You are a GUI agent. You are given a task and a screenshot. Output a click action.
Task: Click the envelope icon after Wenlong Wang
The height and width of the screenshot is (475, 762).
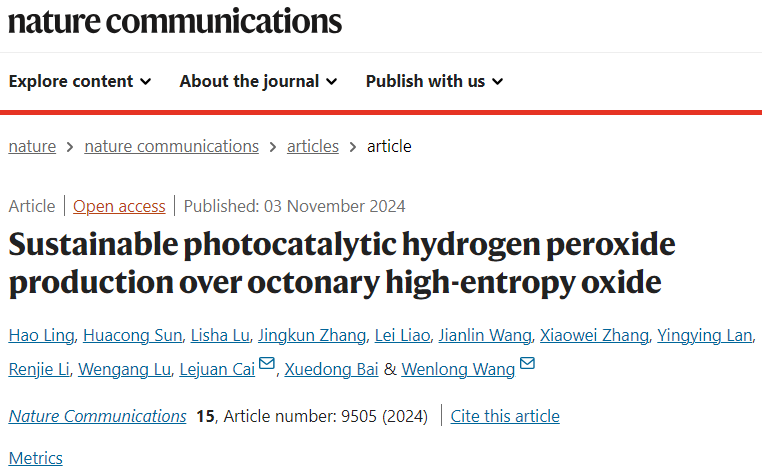pos(527,363)
